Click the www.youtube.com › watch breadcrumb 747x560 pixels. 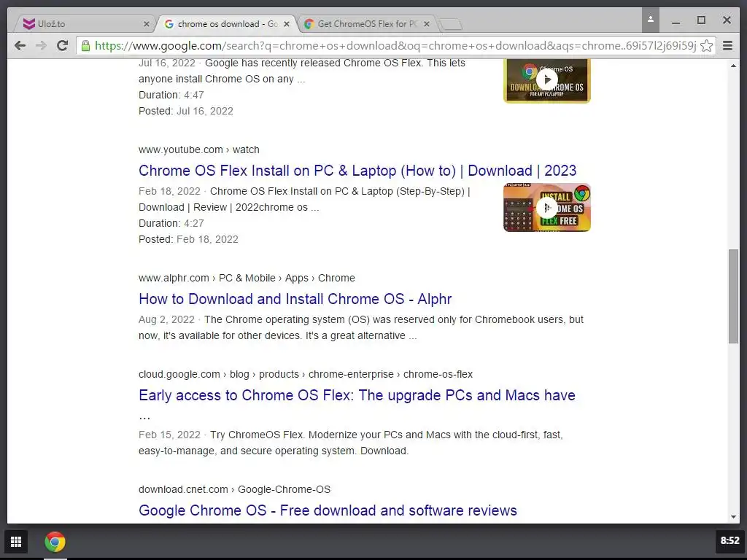pos(199,149)
